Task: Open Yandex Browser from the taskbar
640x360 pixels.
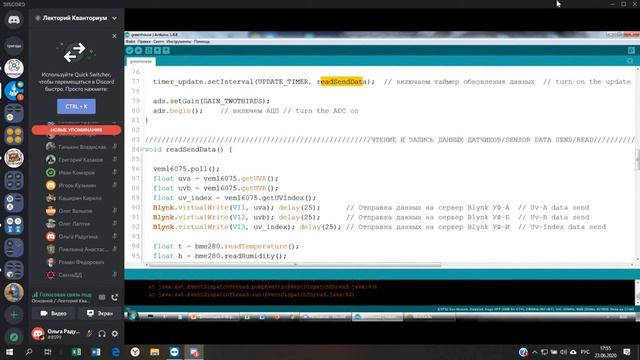Action: pyautogui.click(x=135, y=352)
